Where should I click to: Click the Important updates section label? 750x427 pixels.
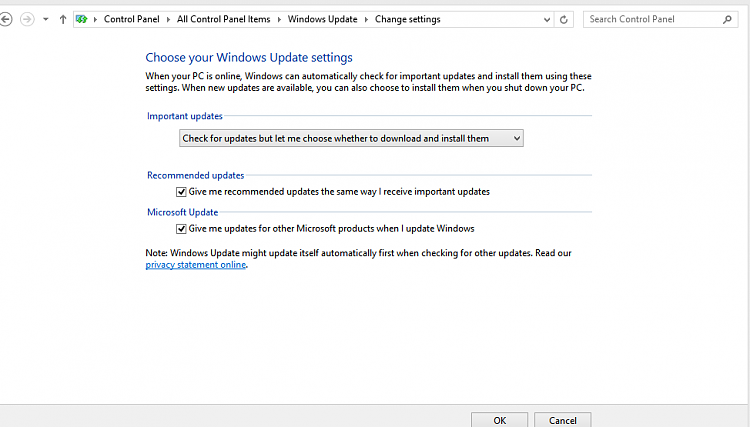pyautogui.click(x=185, y=116)
